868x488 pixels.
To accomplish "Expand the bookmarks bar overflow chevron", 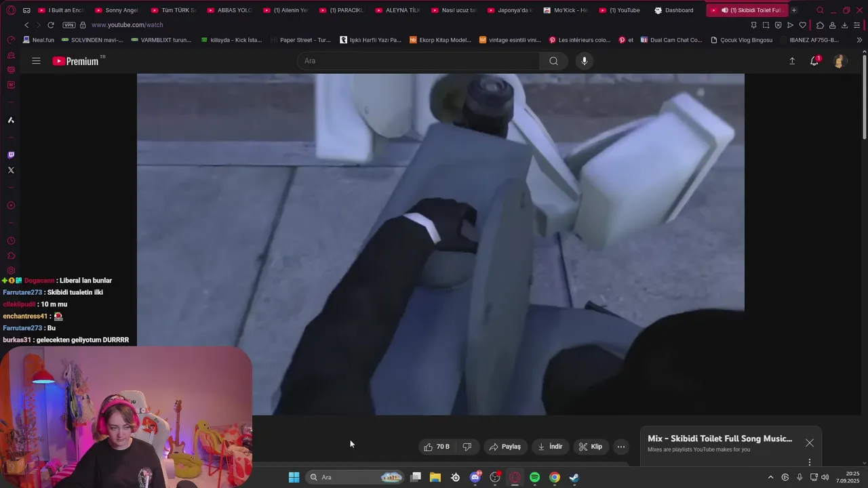I will 859,40.
